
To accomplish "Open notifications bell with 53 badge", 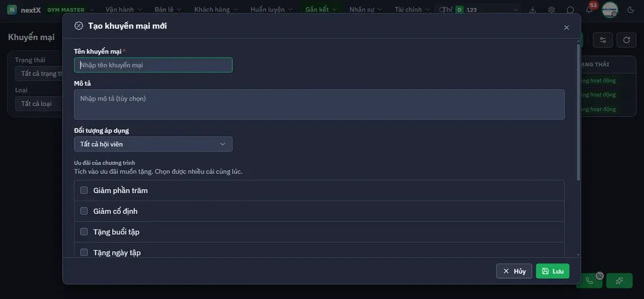I will 589,10.
